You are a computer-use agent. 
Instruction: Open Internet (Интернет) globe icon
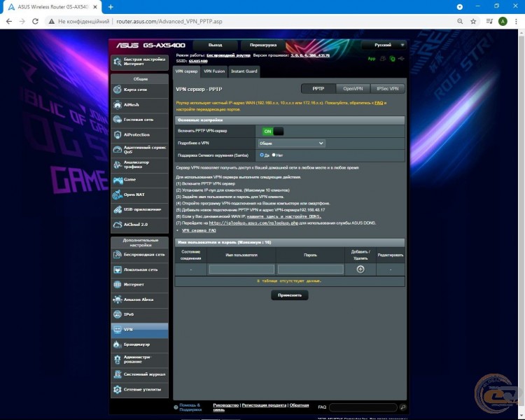pos(117,284)
